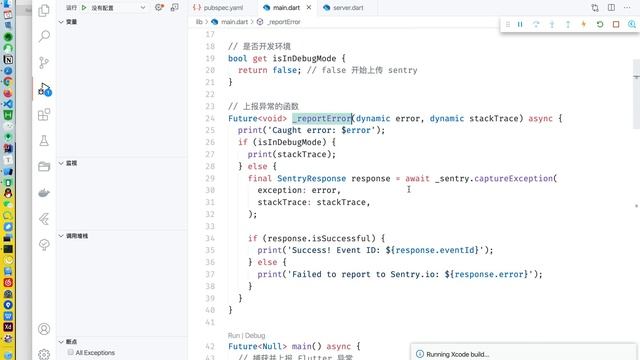Trigger Hot Reload lightning icon
The height and width of the screenshot is (360, 640).
point(584,24)
